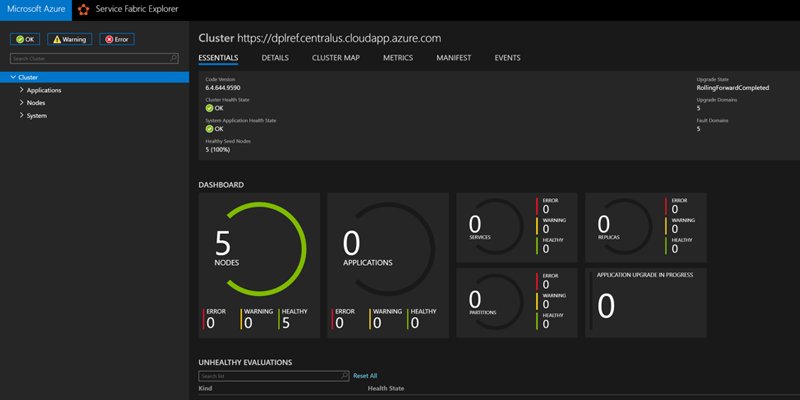Click the Cluster Health State OK icon
Image resolution: width=800 pixels, height=400 pixels.
click(x=209, y=108)
